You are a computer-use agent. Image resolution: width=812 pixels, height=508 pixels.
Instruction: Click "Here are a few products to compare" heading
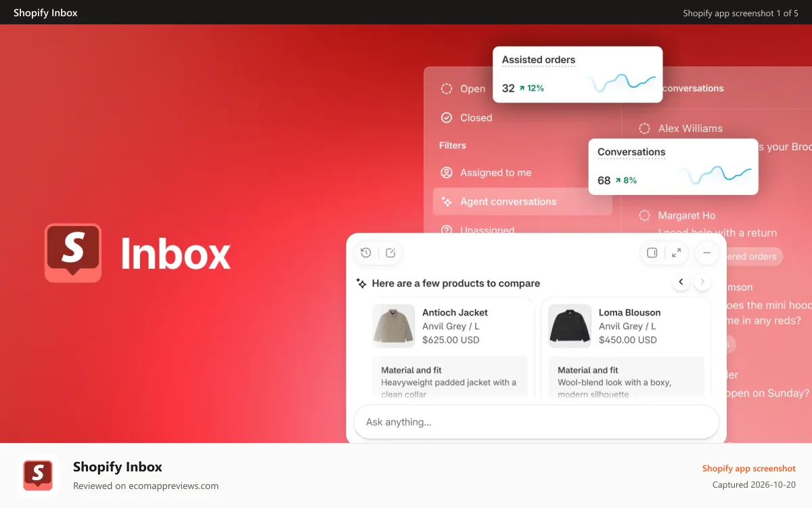[456, 283]
